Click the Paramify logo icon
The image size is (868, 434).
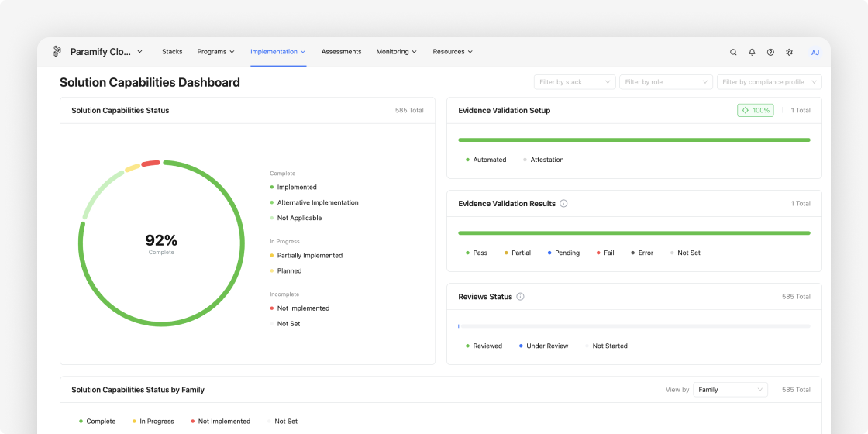coord(57,51)
